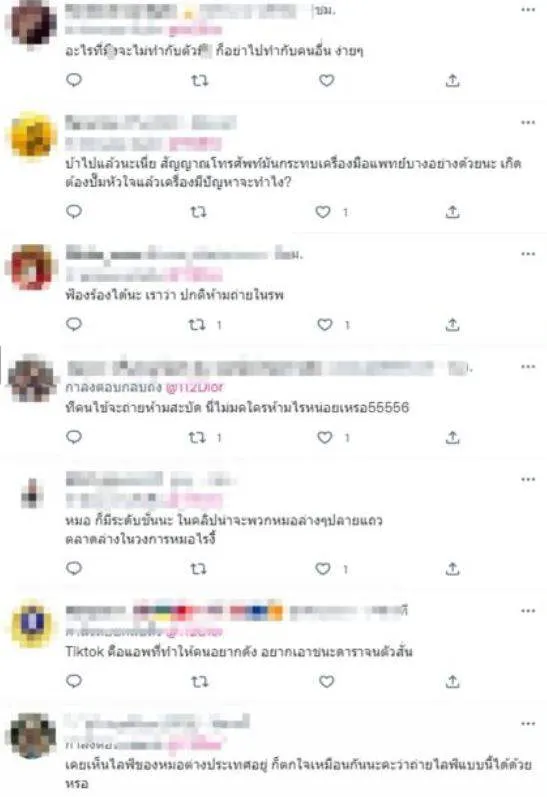Retweet the second comment with yellow avatar
Viewport: 547px width, 797px height.
tap(198, 212)
